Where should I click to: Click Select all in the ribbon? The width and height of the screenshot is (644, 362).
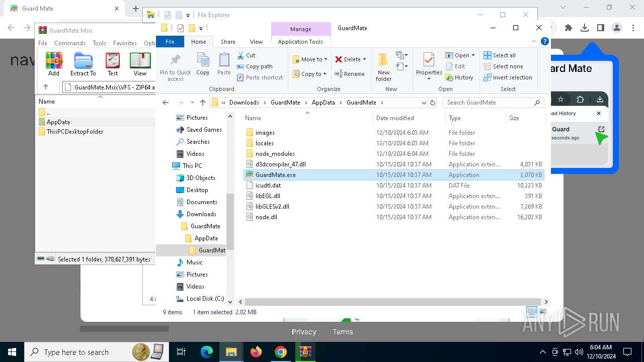[500, 55]
